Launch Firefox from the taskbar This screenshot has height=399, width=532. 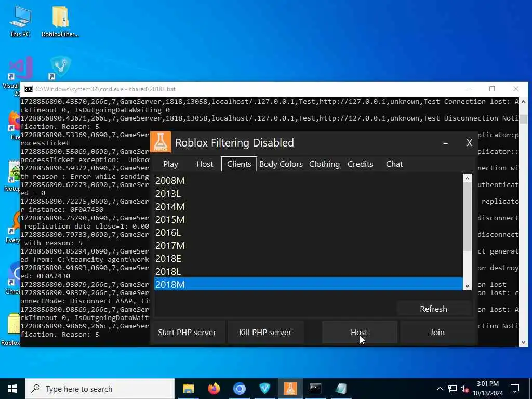coord(214,389)
